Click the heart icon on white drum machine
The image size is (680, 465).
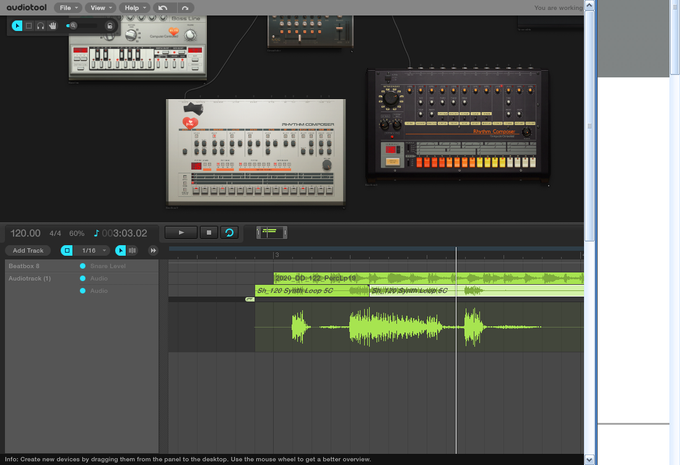190,123
